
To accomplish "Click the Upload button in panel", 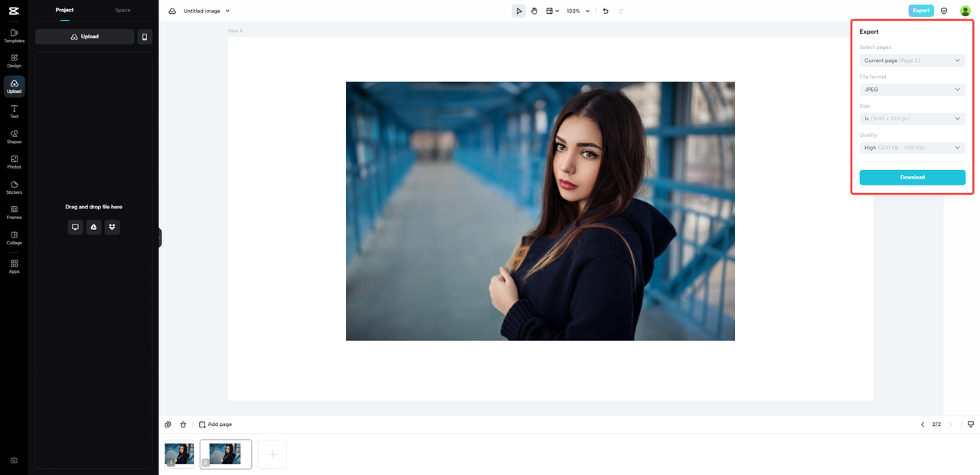I will 84,37.
